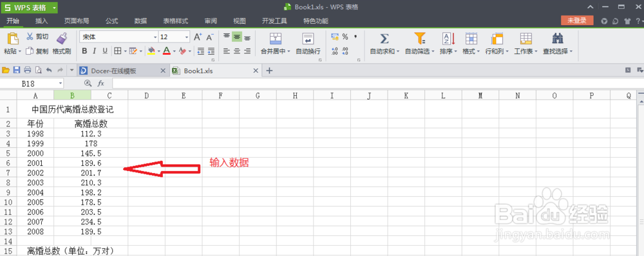
Task: Click the Undo arrow in quick access toolbar
Action: (49, 70)
